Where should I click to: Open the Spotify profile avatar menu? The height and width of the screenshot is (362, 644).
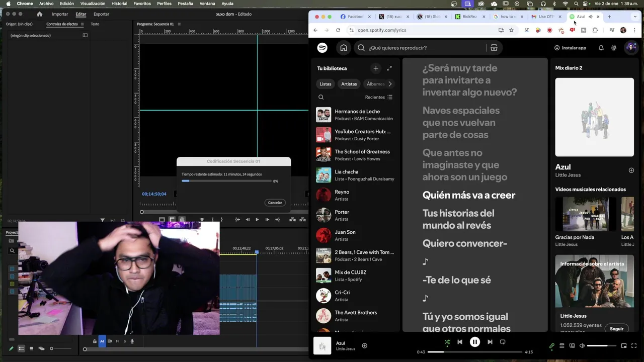tap(631, 48)
